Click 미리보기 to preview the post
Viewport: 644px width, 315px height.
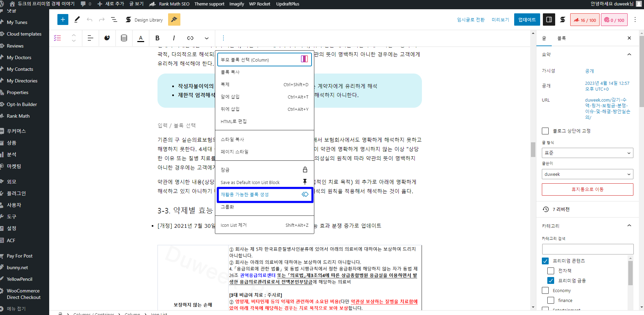[x=501, y=20]
